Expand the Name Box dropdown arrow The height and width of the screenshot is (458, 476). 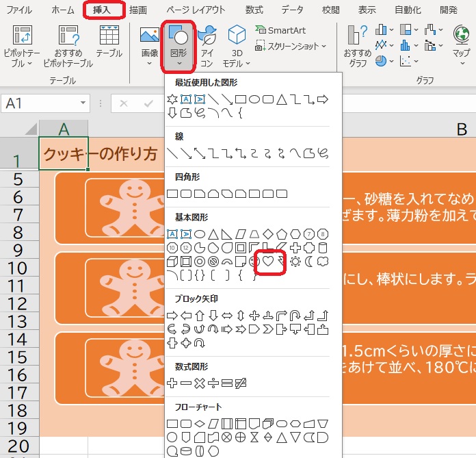[x=83, y=103]
